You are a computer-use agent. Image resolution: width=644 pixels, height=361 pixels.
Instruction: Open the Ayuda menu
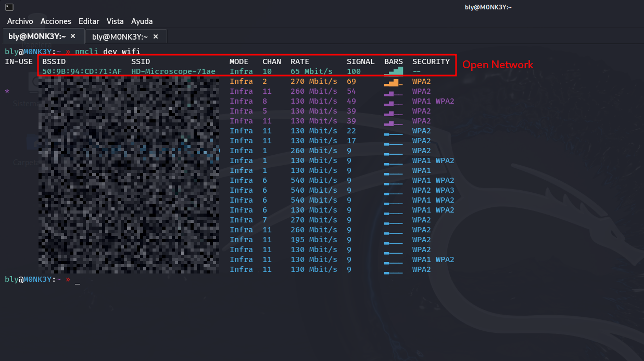point(142,21)
